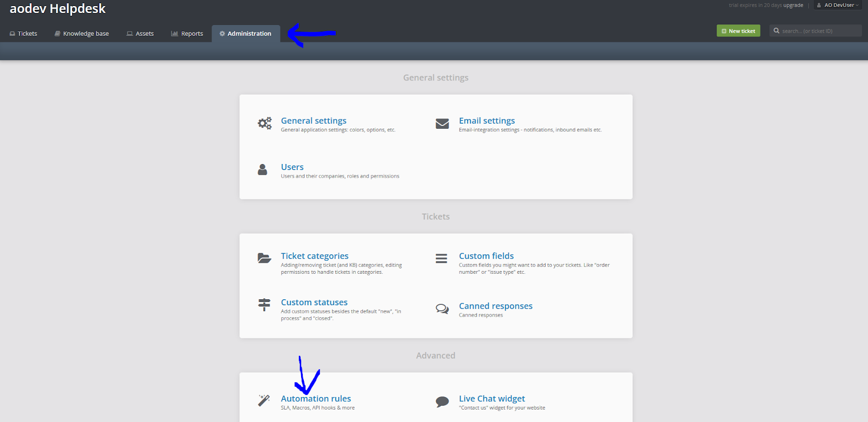Click the Automation rules magic wand icon
The height and width of the screenshot is (422, 868).
[x=264, y=401]
